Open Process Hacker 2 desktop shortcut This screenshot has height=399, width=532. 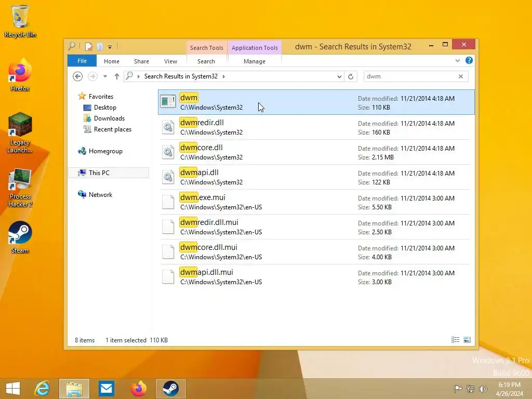click(20, 187)
